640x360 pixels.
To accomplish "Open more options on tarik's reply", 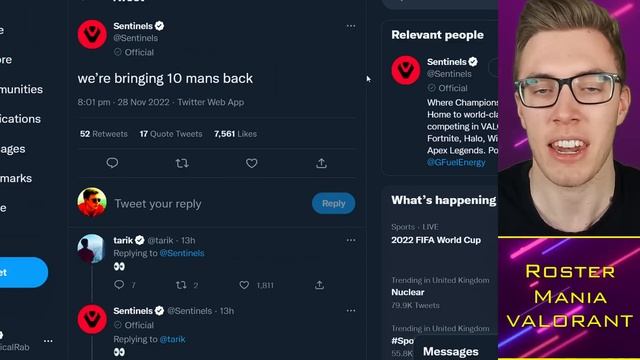I will [x=351, y=240].
